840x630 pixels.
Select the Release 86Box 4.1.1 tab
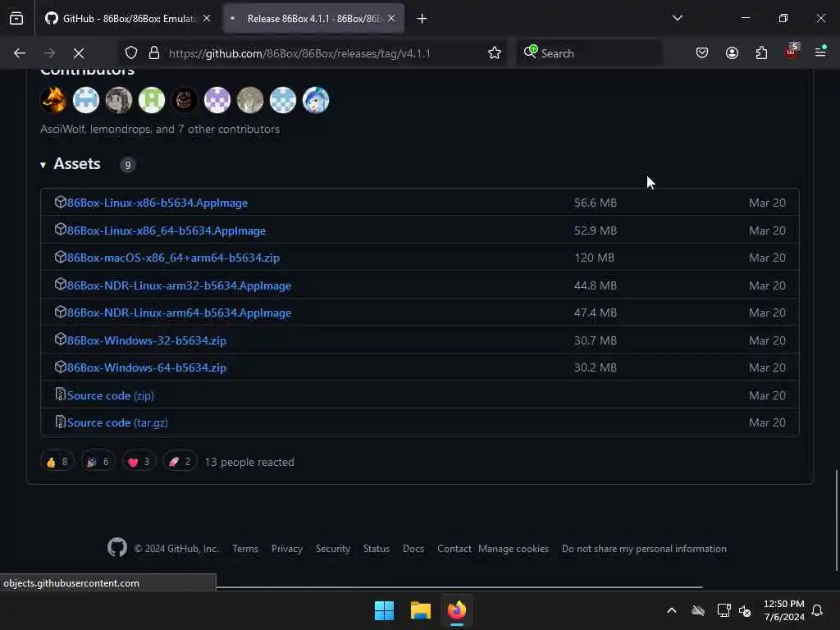pyautogui.click(x=313, y=18)
